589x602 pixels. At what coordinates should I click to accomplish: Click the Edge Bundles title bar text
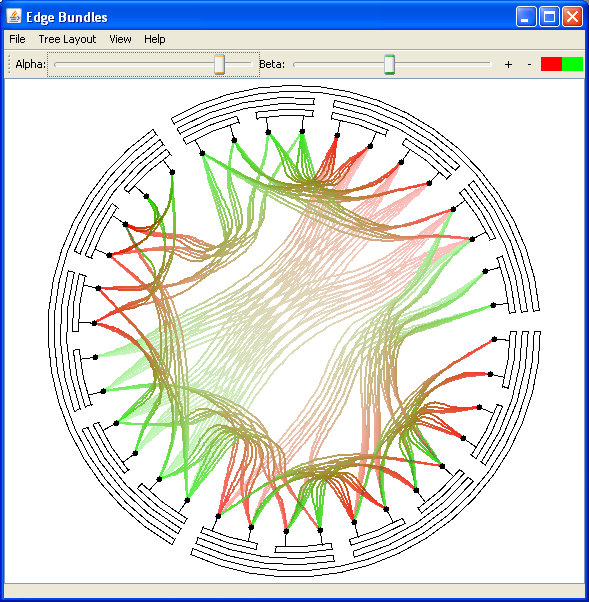click(x=67, y=17)
